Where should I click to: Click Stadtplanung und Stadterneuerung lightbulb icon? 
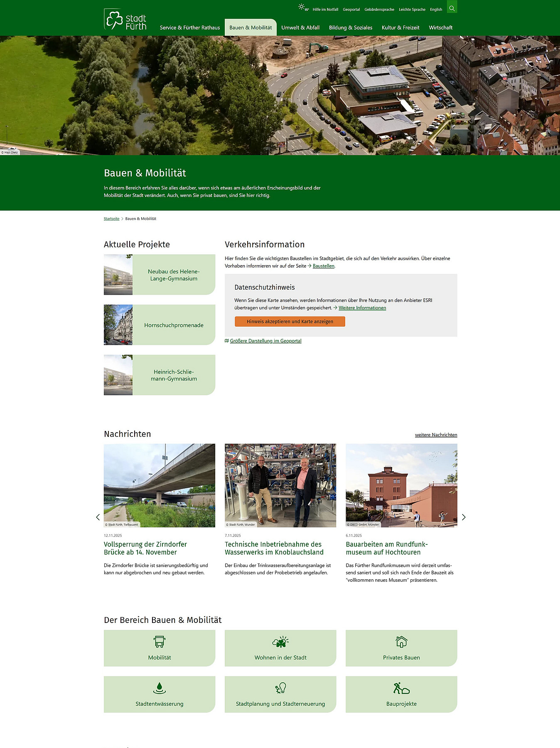[x=280, y=688]
